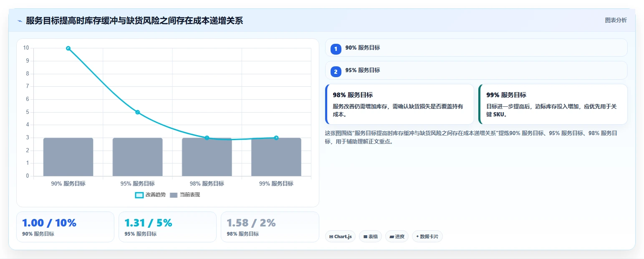Image resolution: width=644 pixels, height=259 pixels.
Task: Open the 98% 服务目标 description card
Action: [399, 104]
